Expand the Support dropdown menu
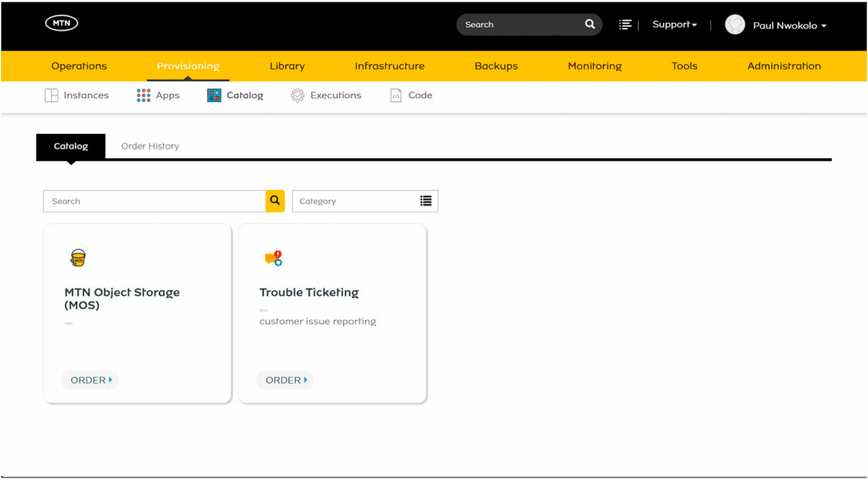Screen dimensions: 868x485 (674, 25)
